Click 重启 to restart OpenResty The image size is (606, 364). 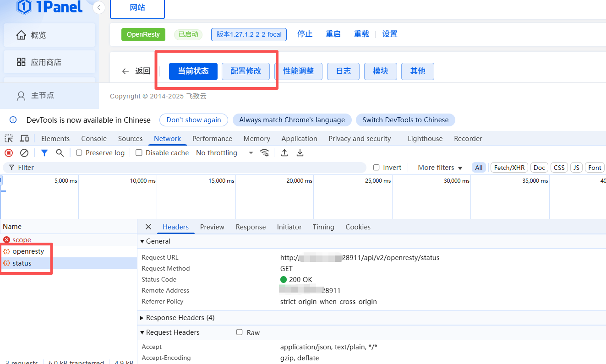tap(333, 34)
